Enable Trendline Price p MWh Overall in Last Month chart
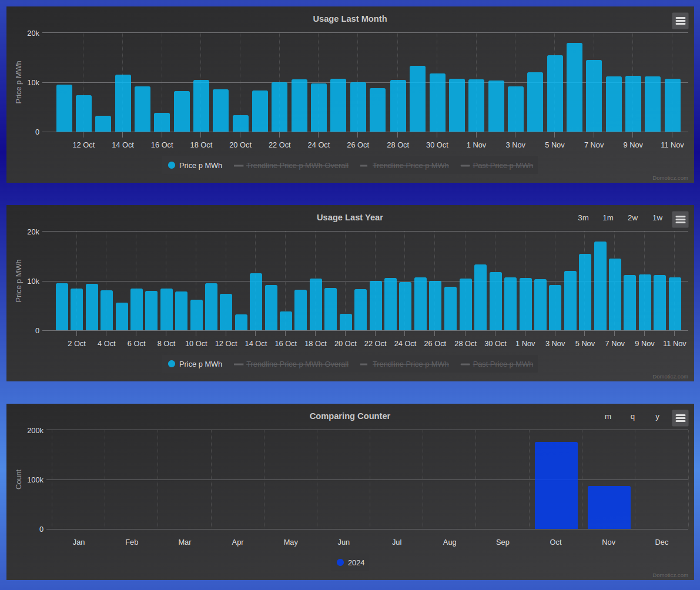Viewport: 700px width, 590px height. click(x=291, y=166)
